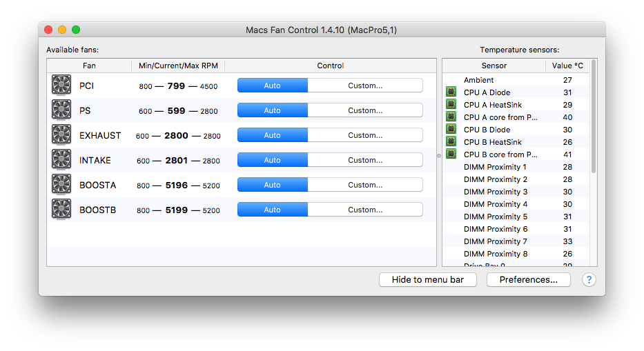Click the splitter handle between fan and sensor panels
644x351 pixels.
438,156
